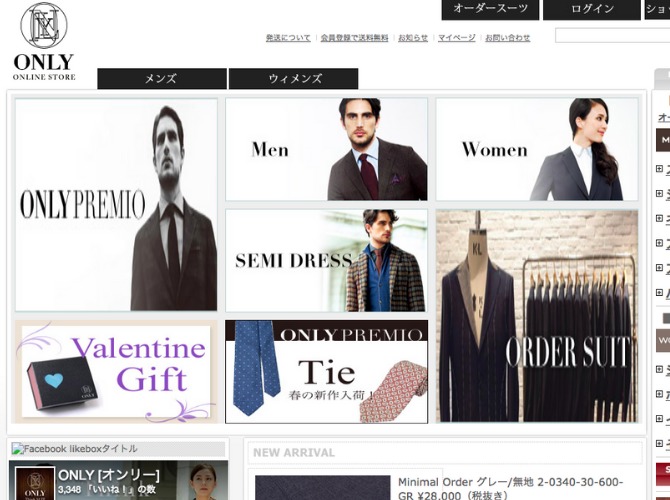670x500 pixels.
Task: Open the SEMI DRESS banner
Action: [x=326, y=260]
